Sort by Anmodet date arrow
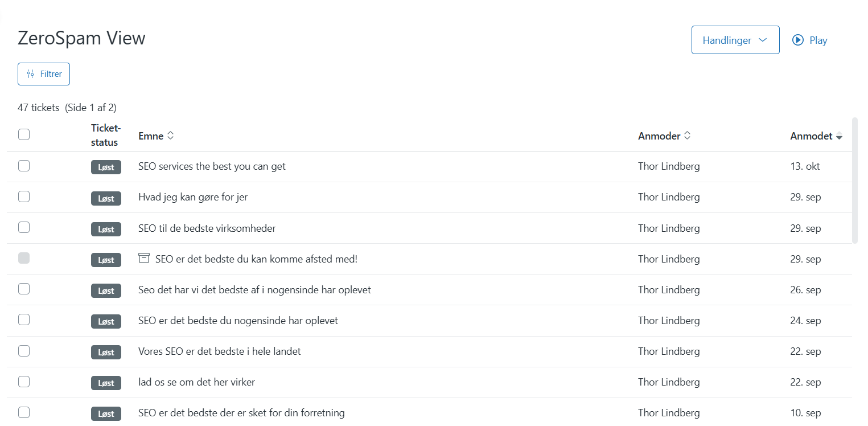 click(838, 137)
